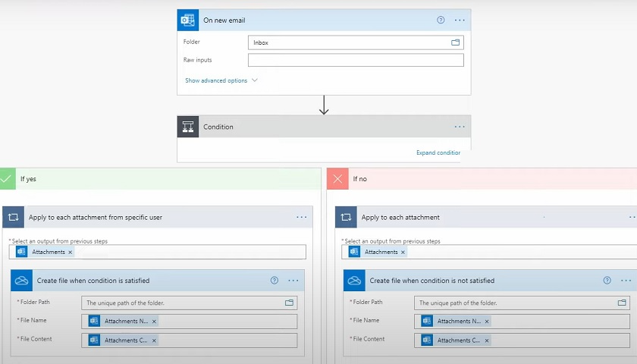Click the Folder Path field in the If yes branch

tap(190, 303)
